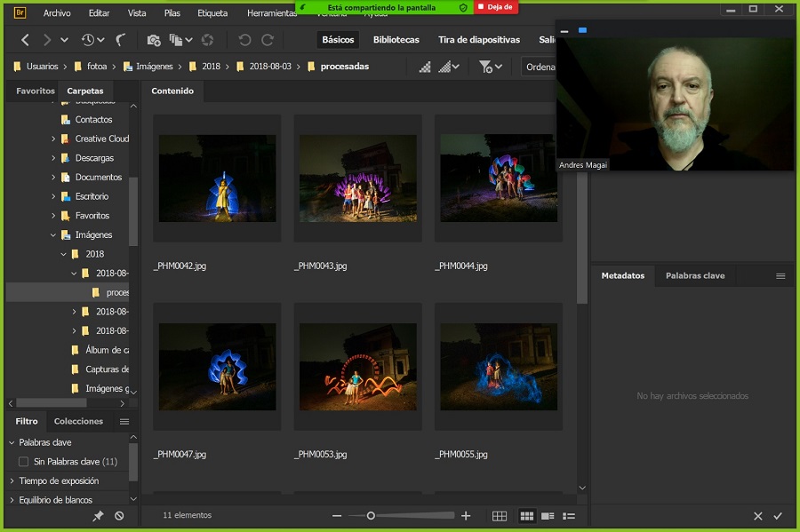Collapse the Palabras clave filter section
This screenshot has height=532, width=800.
click(12, 442)
